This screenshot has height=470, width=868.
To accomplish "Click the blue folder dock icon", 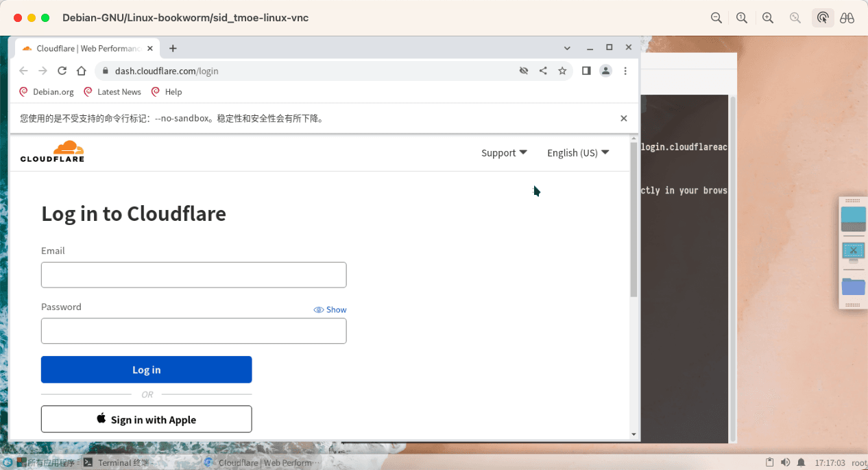I will click(x=853, y=287).
